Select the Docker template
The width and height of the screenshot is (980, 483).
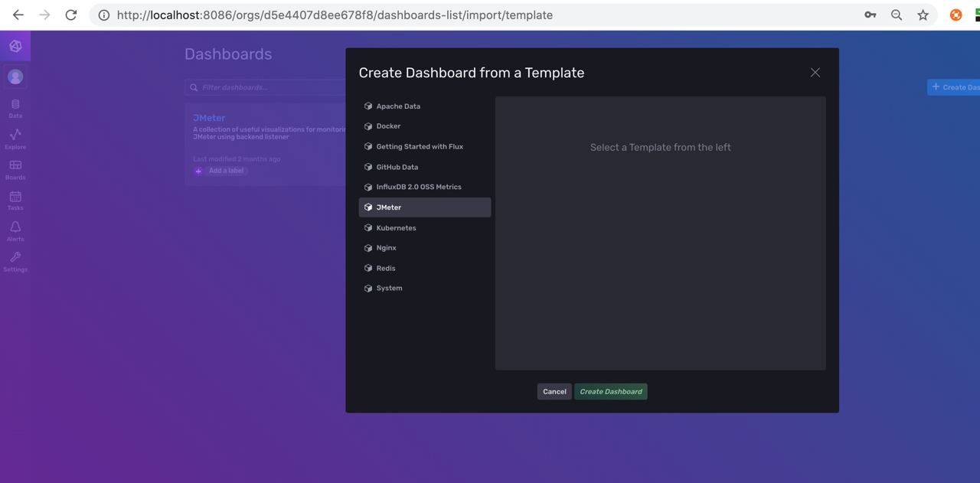[425, 126]
